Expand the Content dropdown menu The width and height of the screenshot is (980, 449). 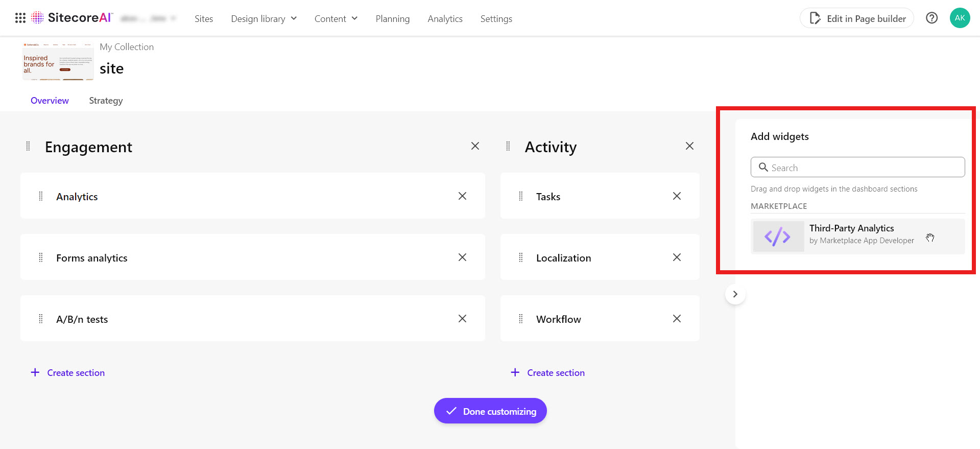[336, 19]
